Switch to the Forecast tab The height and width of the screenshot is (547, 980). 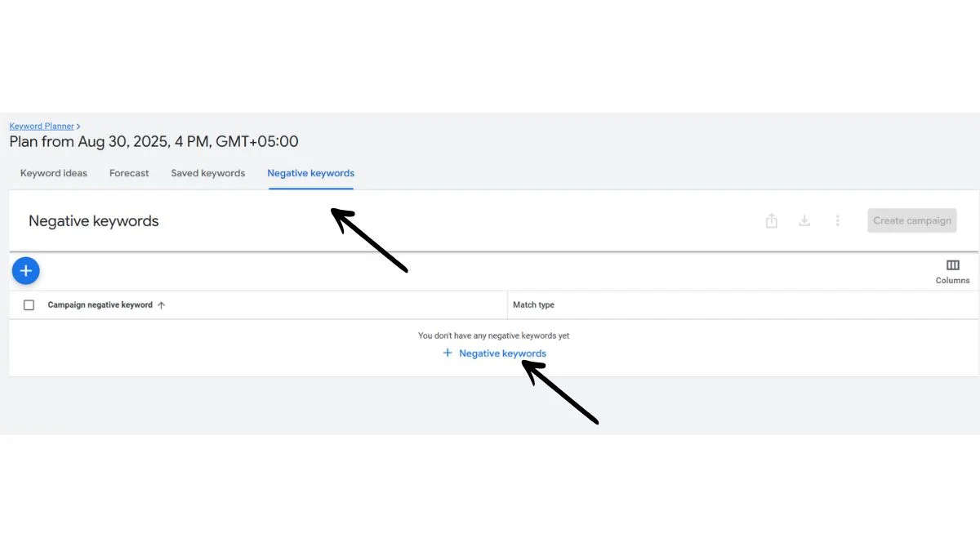(129, 173)
